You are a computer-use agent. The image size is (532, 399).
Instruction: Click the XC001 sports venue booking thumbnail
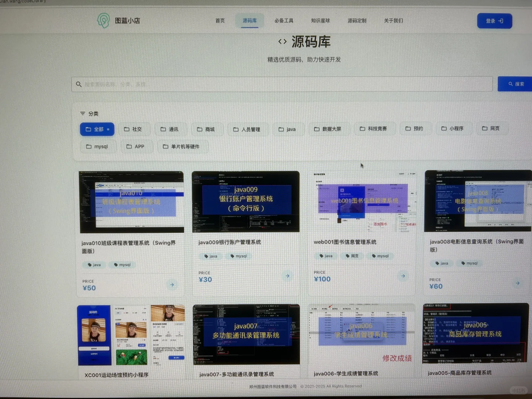point(131,335)
